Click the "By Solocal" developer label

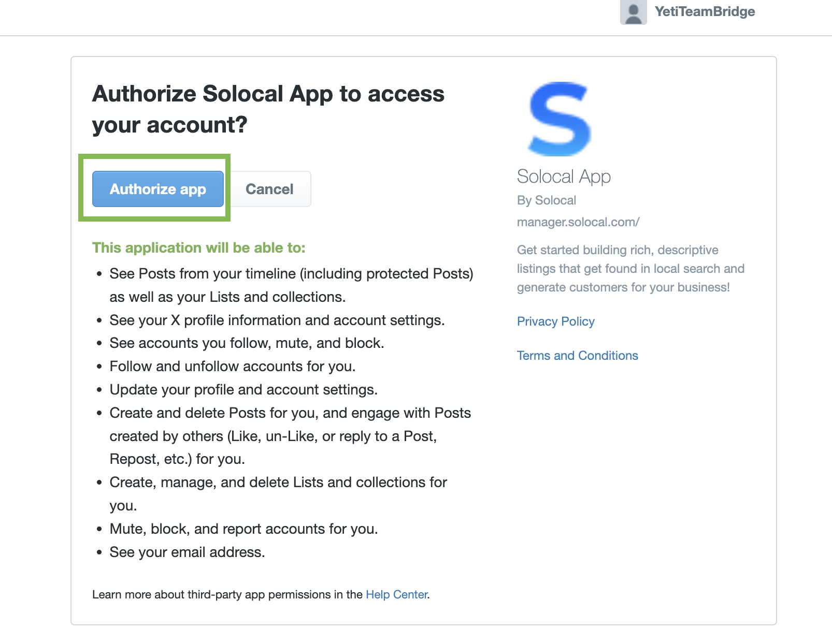pos(546,200)
